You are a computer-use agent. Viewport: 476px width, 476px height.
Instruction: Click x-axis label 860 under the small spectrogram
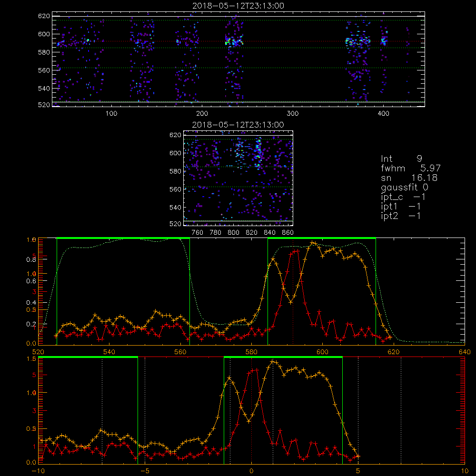pyautogui.click(x=288, y=233)
